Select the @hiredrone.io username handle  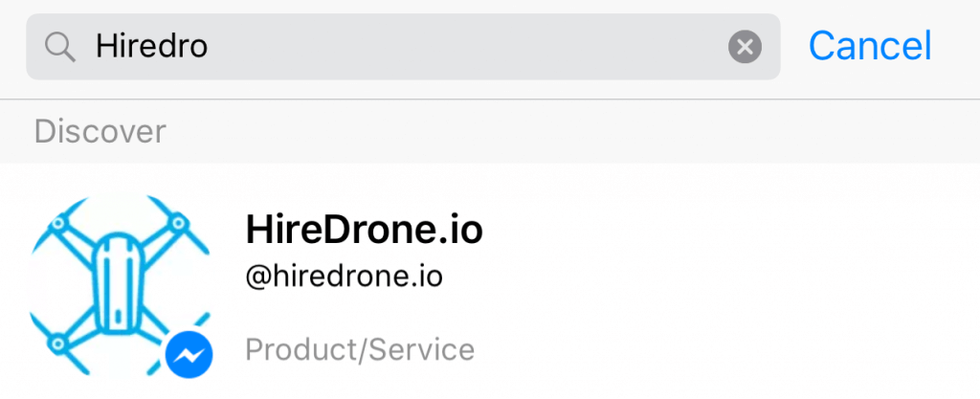pos(345,277)
